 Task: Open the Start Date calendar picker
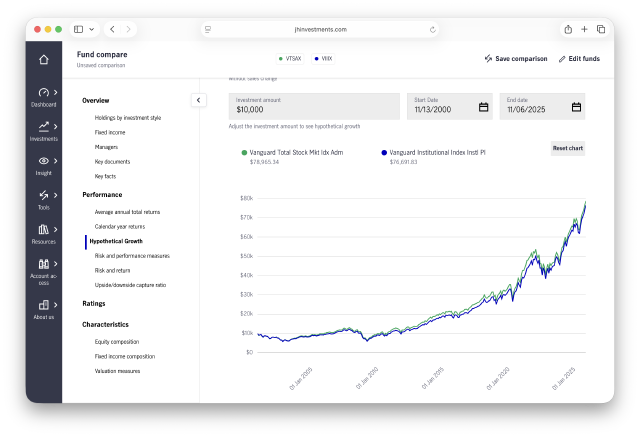pos(483,107)
